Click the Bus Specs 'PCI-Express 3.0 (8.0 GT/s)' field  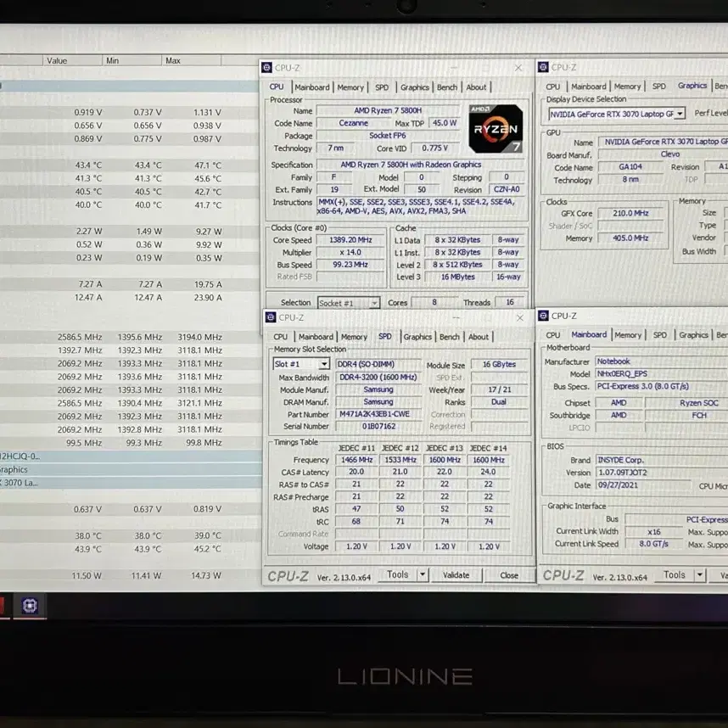[x=662, y=386]
